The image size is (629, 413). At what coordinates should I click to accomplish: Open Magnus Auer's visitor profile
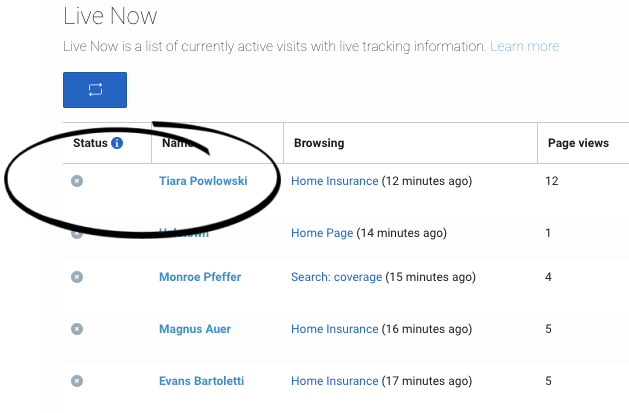tap(195, 329)
